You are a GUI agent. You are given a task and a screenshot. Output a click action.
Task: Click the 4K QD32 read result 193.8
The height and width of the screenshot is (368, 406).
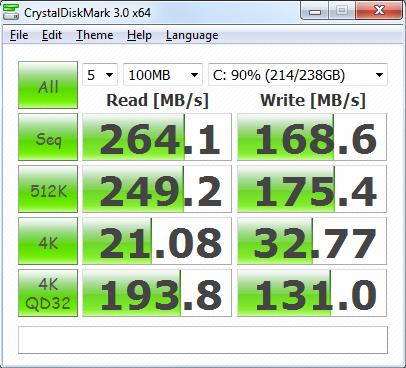[x=157, y=293]
